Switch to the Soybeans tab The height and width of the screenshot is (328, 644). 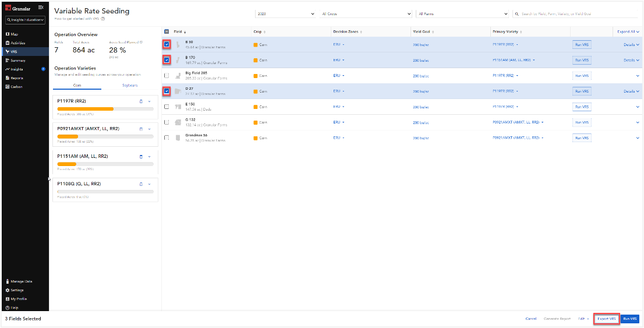(130, 86)
